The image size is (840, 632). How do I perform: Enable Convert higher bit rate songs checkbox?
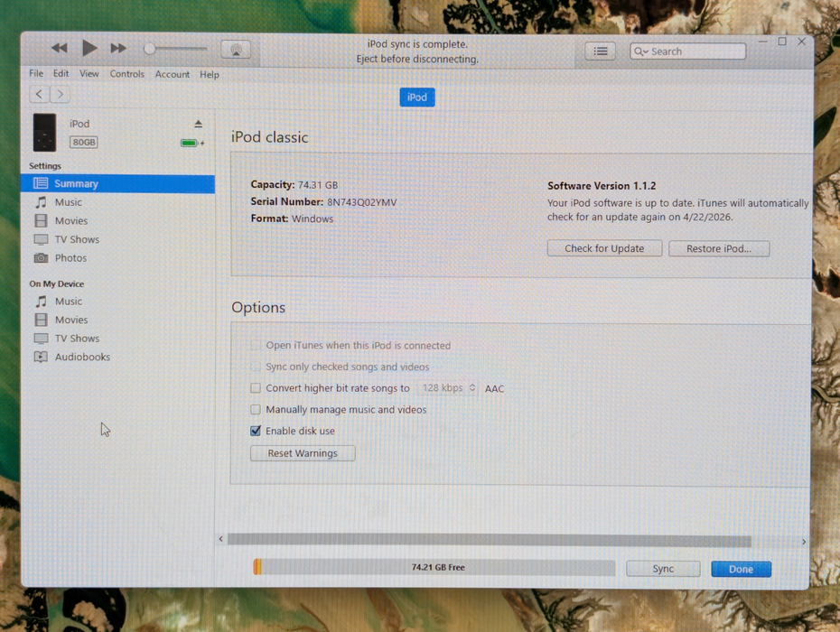pos(256,387)
